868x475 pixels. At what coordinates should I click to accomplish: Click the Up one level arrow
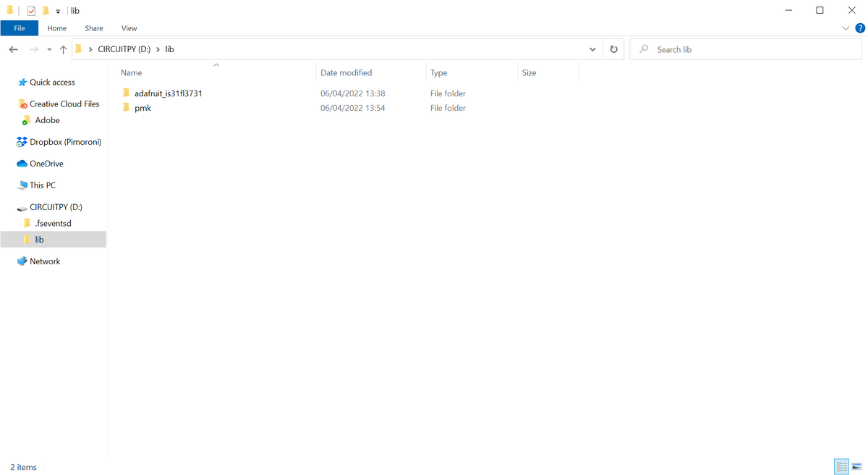tap(63, 49)
